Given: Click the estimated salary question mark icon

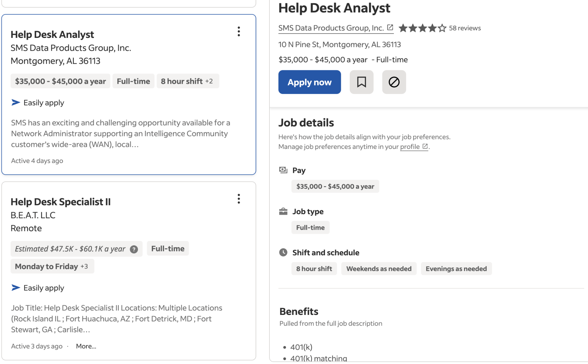Looking at the screenshot, I should point(134,249).
